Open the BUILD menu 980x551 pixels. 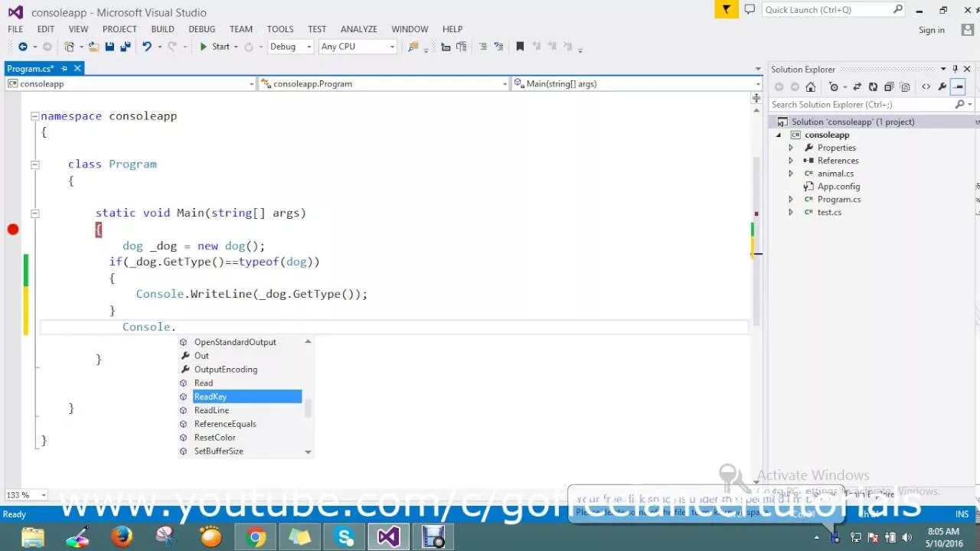click(x=162, y=29)
